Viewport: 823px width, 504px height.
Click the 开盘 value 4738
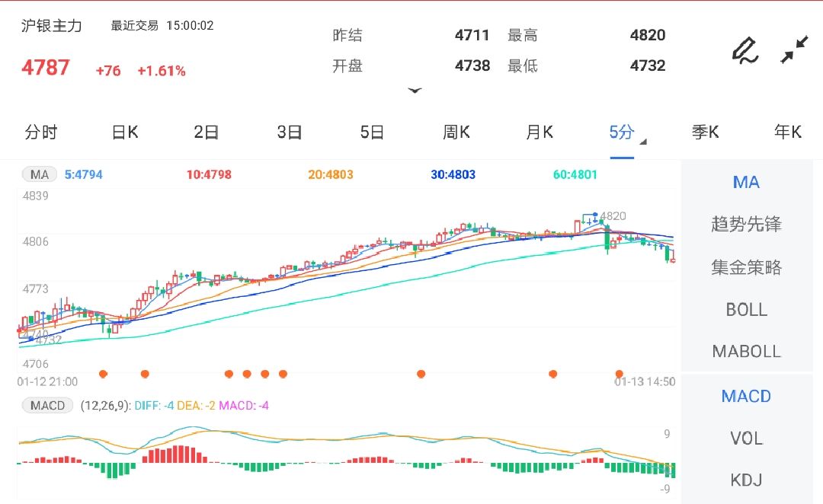[x=472, y=65]
